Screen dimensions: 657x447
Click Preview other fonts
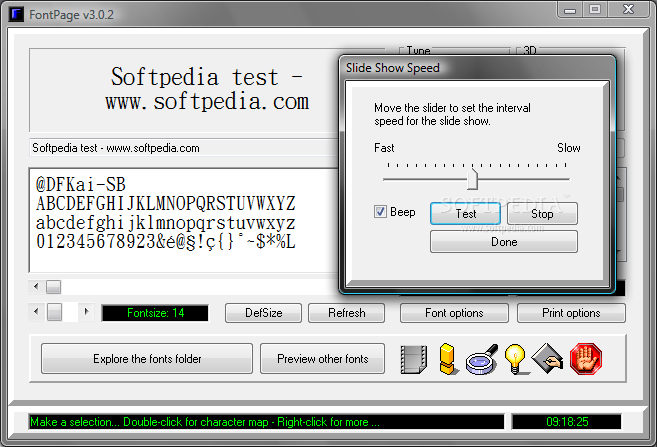coord(322,359)
